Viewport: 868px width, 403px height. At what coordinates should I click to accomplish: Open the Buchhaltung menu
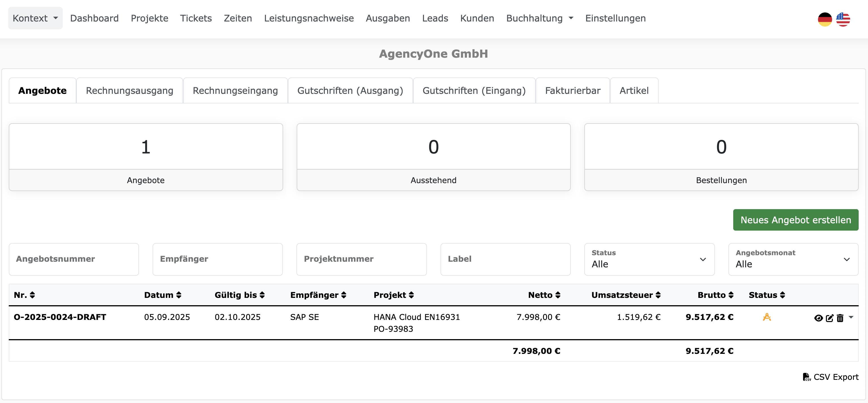[x=539, y=18]
